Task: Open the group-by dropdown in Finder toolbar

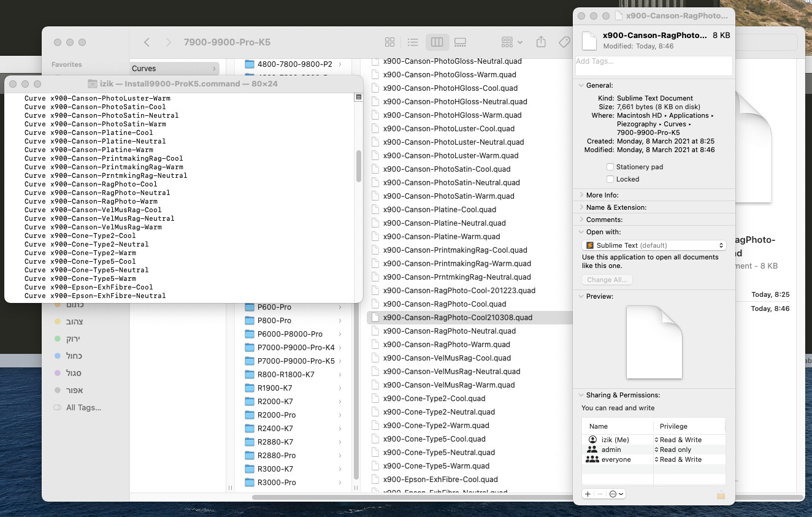Action: [511, 42]
